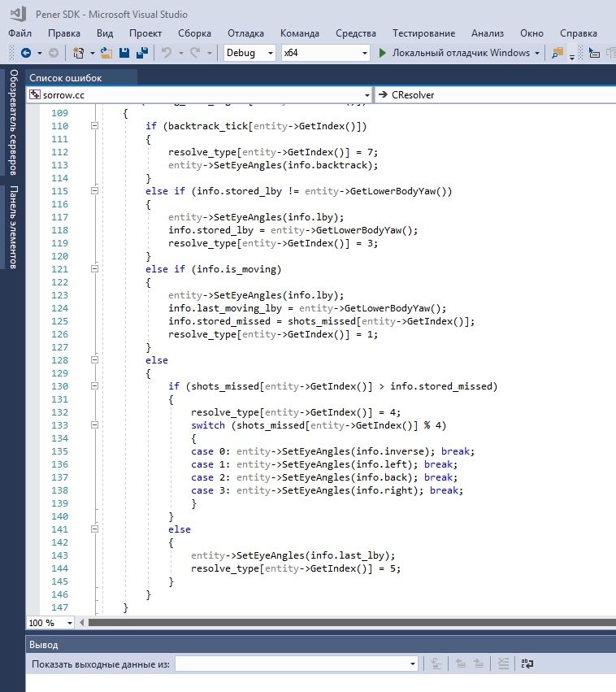Collapse the else block at line 141
The height and width of the screenshot is (692, 616).
pos(94,529)
